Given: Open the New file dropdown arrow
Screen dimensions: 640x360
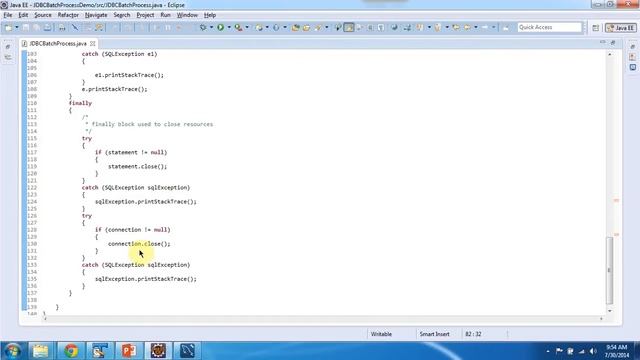Looking at the screenshot, I should pos(17,27).
